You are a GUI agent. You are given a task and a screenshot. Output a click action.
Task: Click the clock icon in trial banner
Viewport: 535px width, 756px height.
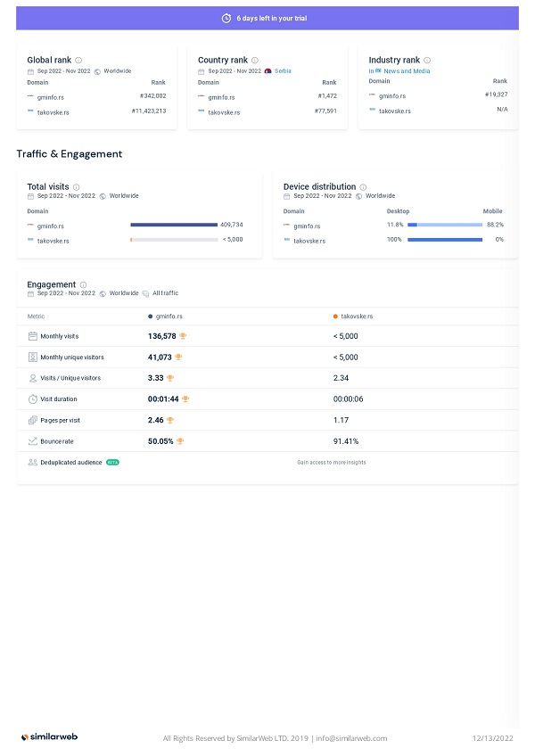coord(226,18)
